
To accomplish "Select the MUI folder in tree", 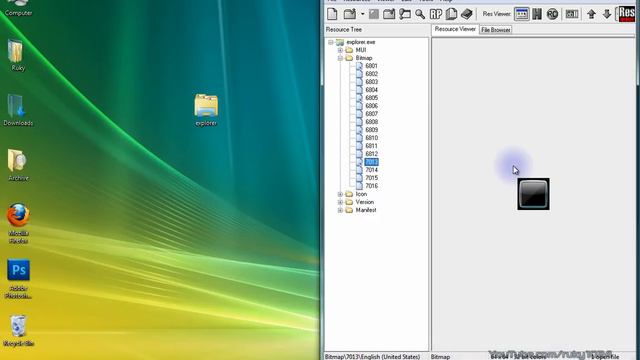I will coord(361,50).
